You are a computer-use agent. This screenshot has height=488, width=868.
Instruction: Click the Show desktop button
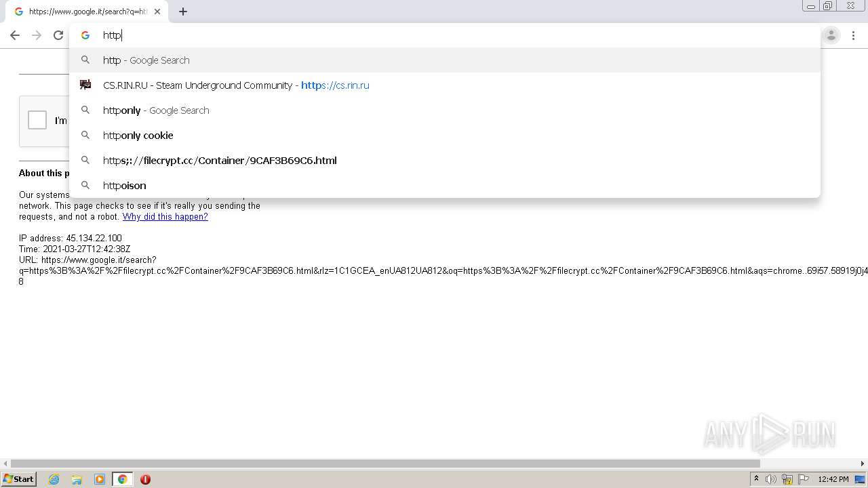(860, 479)
